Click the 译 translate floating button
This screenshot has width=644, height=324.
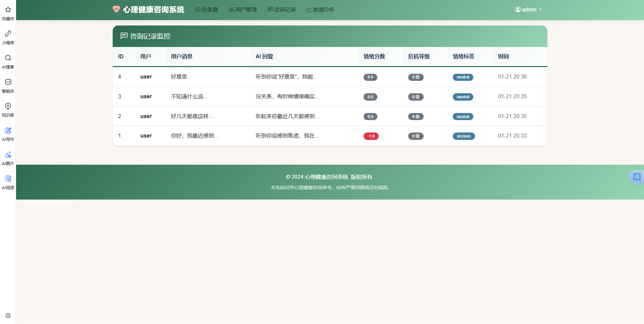637,177
